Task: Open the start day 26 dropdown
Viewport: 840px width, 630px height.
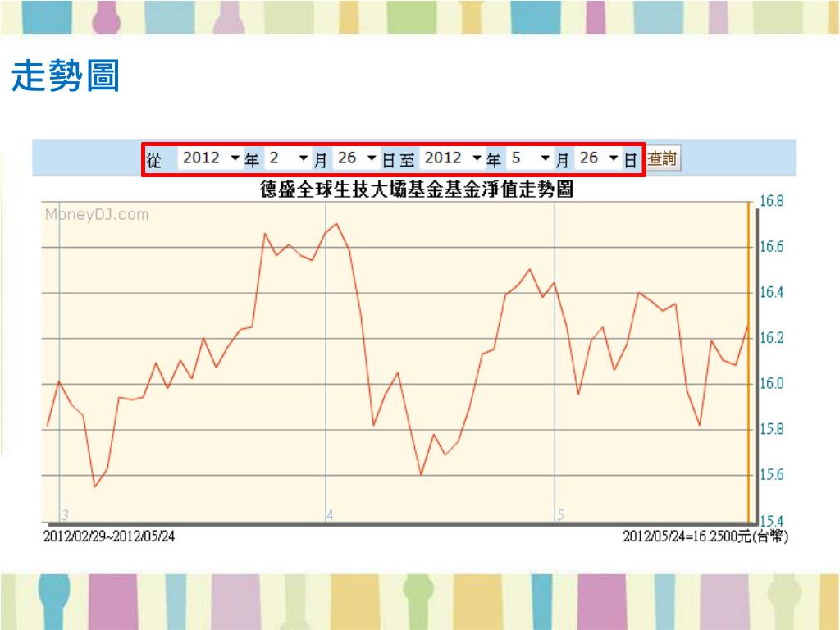Action: [x=357, y=158]
